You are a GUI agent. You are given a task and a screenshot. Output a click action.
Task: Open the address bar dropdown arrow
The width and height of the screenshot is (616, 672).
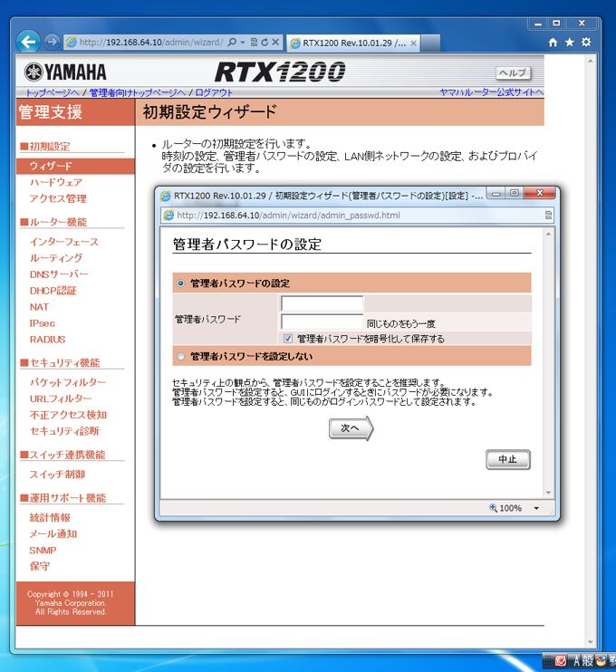(243, 42)
